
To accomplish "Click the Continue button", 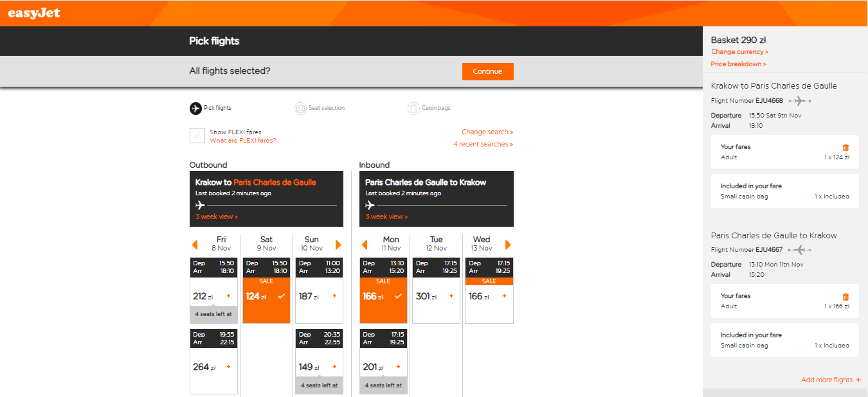I will 488,71.
